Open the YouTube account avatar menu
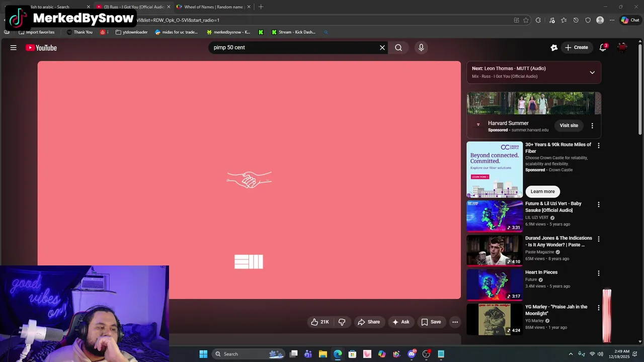Image resolution: width=644 pixels, height=362 pixels. pyautogui.click(x=622, y=48)
